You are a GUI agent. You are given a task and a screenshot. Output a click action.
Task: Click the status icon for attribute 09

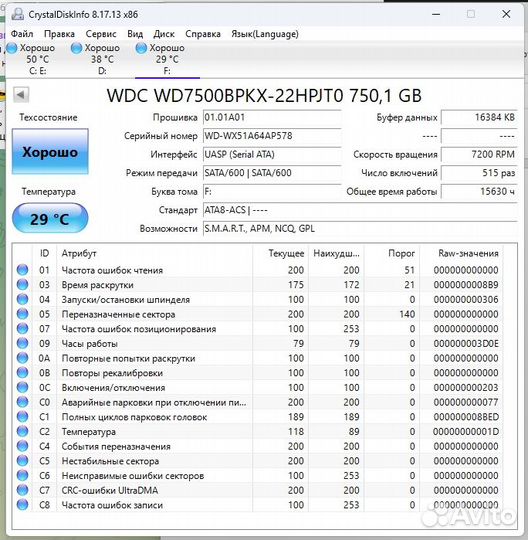22,343
